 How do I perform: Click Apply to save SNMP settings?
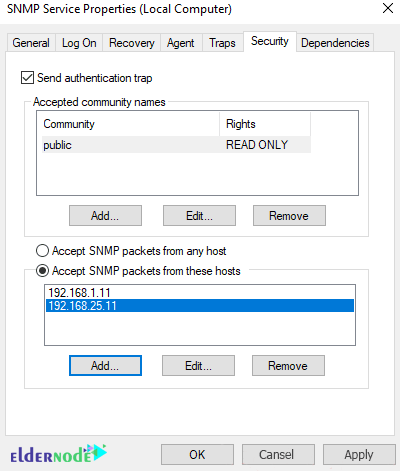pyautogui.click(x=359, y=454)
